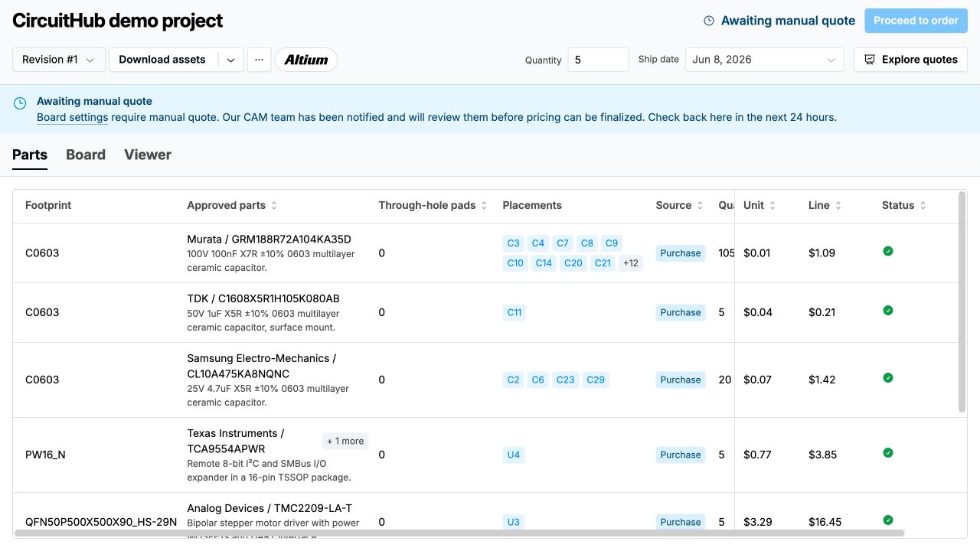This screenshot has width=980, height=551.
Task: Expand the +12 more placements chip
Action: 631,263
